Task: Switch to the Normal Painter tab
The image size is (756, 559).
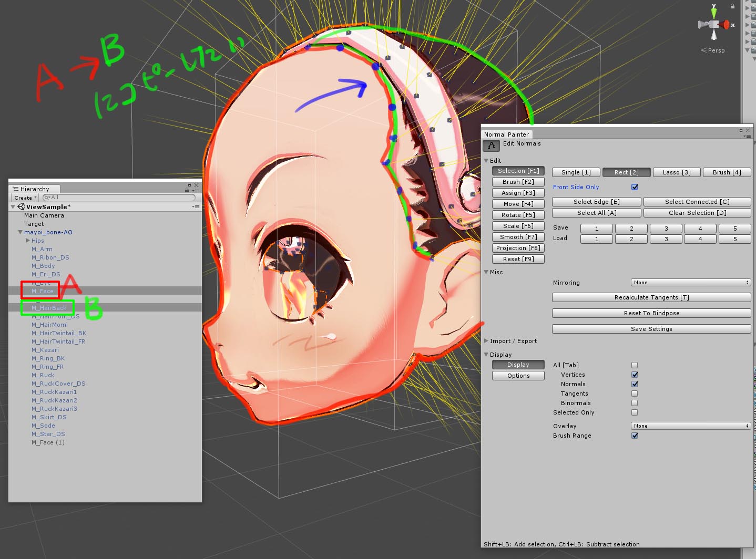Action: coord(506,134)
